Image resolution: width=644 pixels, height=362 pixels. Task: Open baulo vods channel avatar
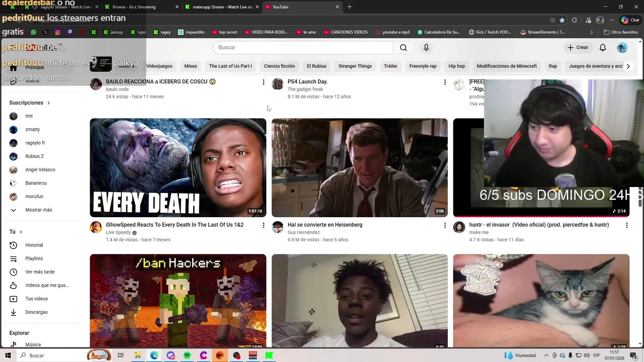point(96,84)
